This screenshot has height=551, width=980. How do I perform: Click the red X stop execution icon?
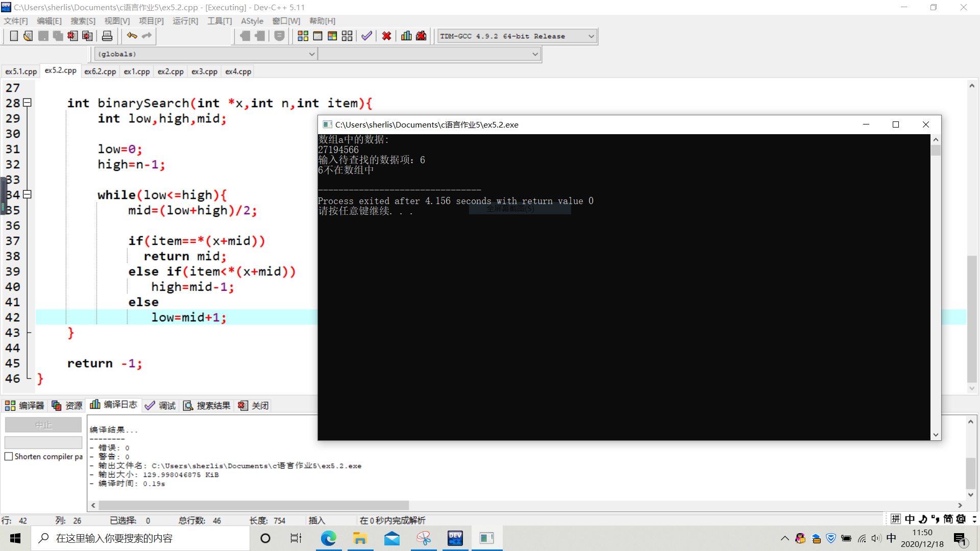386,36
